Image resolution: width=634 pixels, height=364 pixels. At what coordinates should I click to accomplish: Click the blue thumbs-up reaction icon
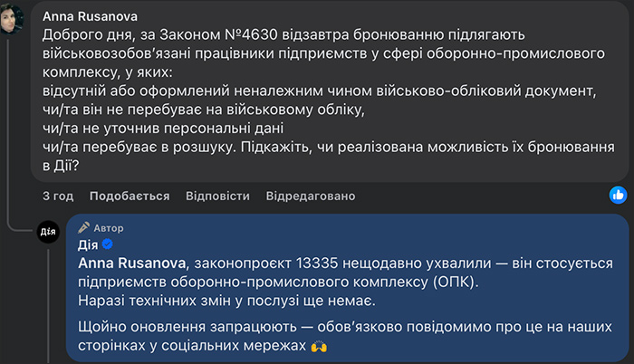click(618, 195)
